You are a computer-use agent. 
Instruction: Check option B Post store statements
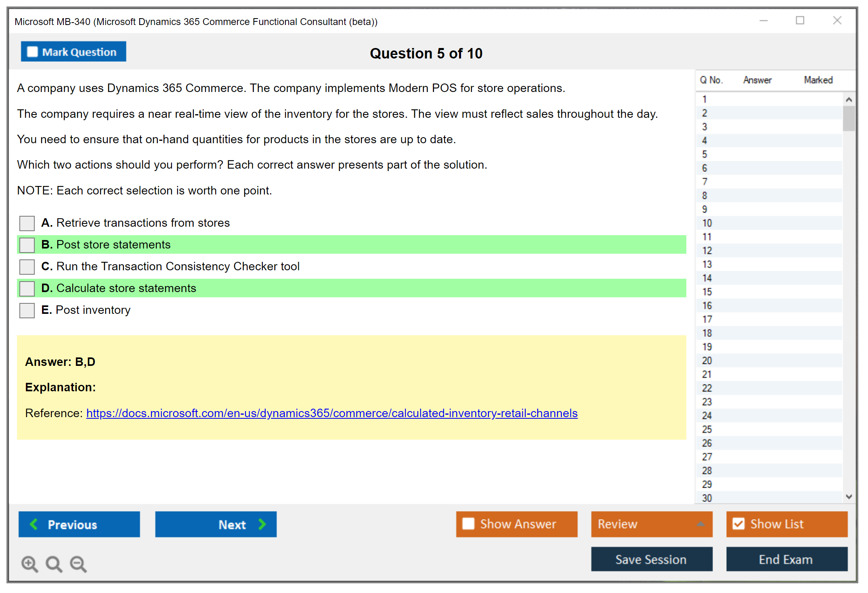click(x=27, y=245)
